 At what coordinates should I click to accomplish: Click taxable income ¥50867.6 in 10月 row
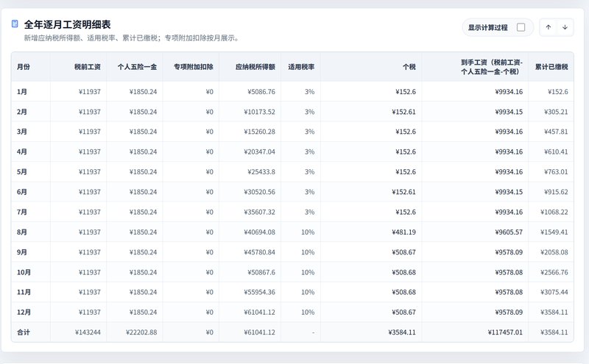[x=261, y=272]
